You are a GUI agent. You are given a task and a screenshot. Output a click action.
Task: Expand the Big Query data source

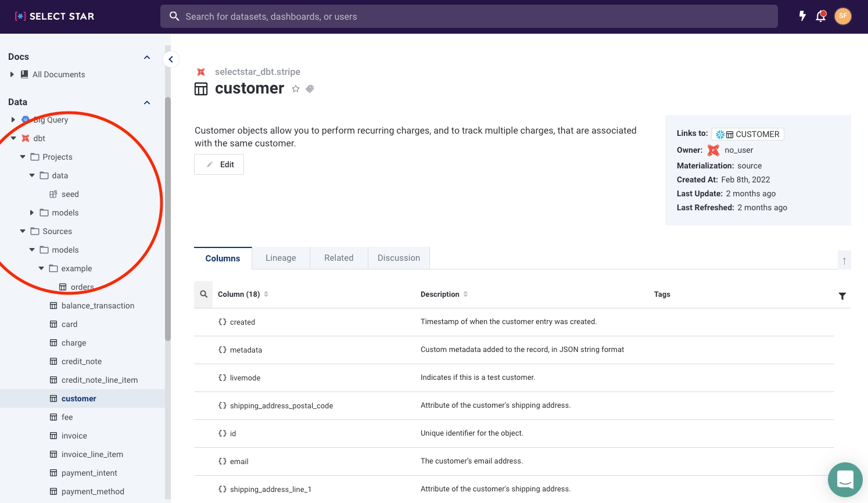tap(13, 120)
